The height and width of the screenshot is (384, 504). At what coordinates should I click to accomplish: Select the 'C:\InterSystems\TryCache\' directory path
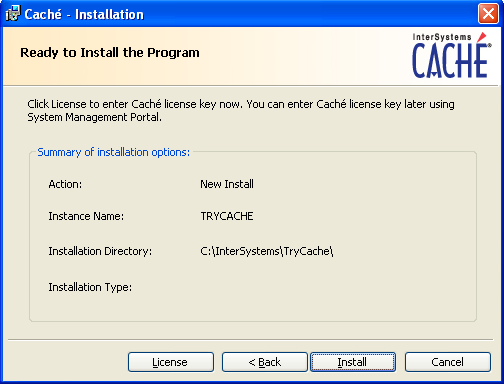click(x=267, y=251)
